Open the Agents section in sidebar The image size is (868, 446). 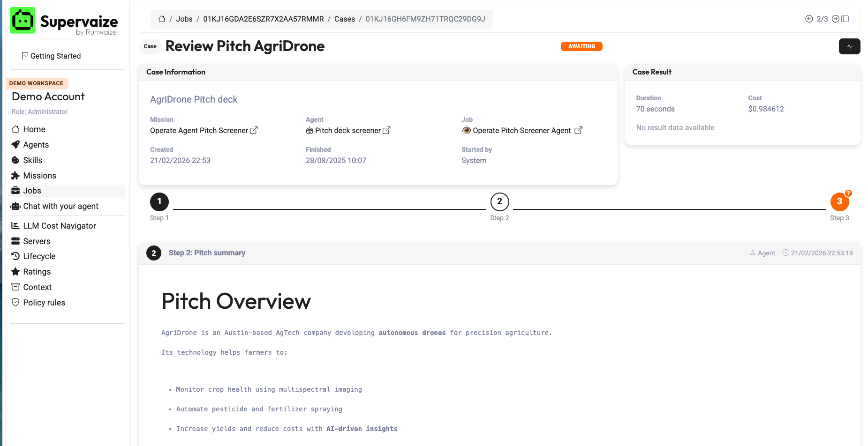(36, 145)
